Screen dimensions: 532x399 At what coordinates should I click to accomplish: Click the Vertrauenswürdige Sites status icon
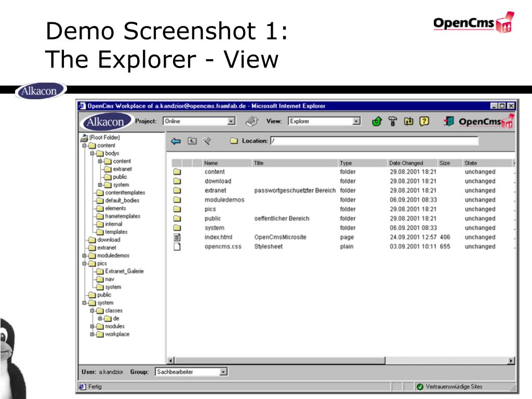pyautogui.click(x=420, y=387)
